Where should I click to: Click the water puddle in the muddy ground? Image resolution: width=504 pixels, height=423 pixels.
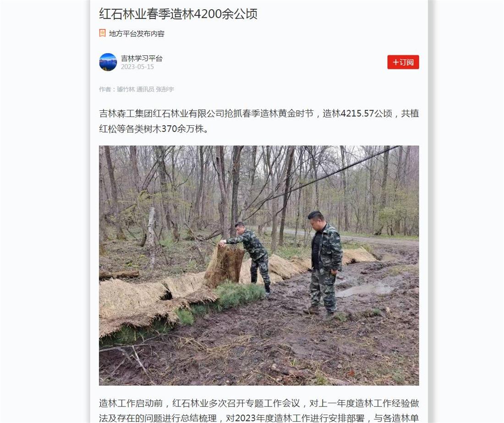click(x=367, y=290)
